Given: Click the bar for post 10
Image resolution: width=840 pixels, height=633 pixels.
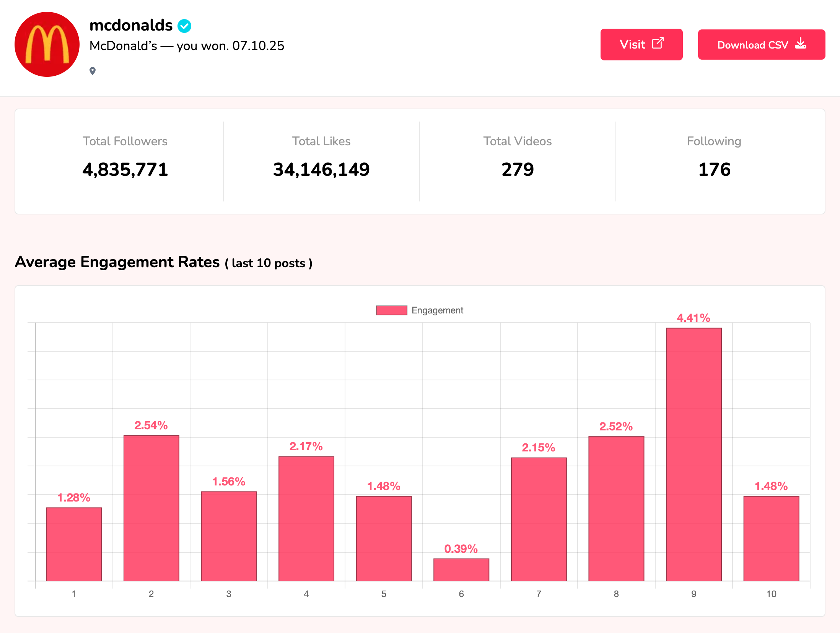Looking at the screenshot, I should [771, 538].
